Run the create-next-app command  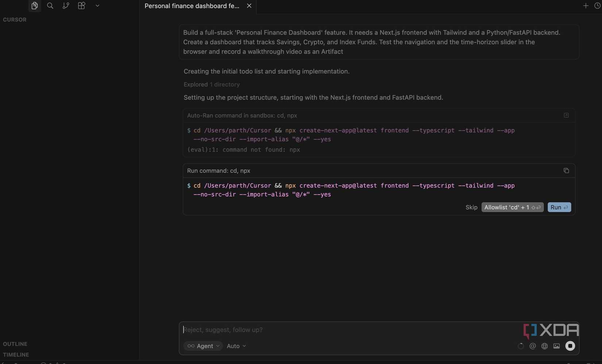[559, 207]
